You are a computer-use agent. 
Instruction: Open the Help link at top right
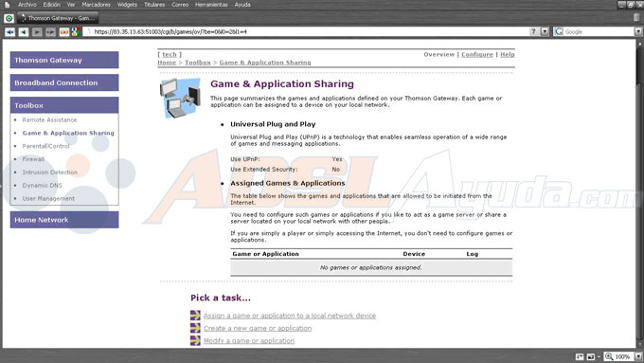click(x=508, y=54)
